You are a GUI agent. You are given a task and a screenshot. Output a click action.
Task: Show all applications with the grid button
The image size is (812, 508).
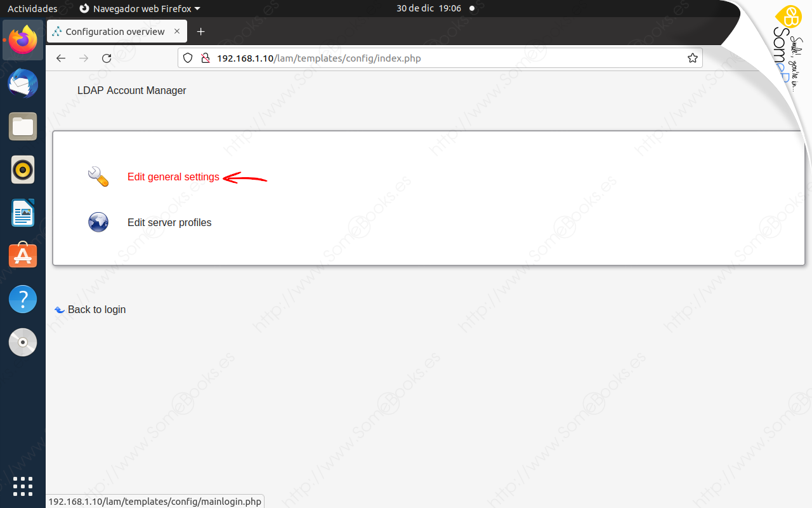(23, 486)
